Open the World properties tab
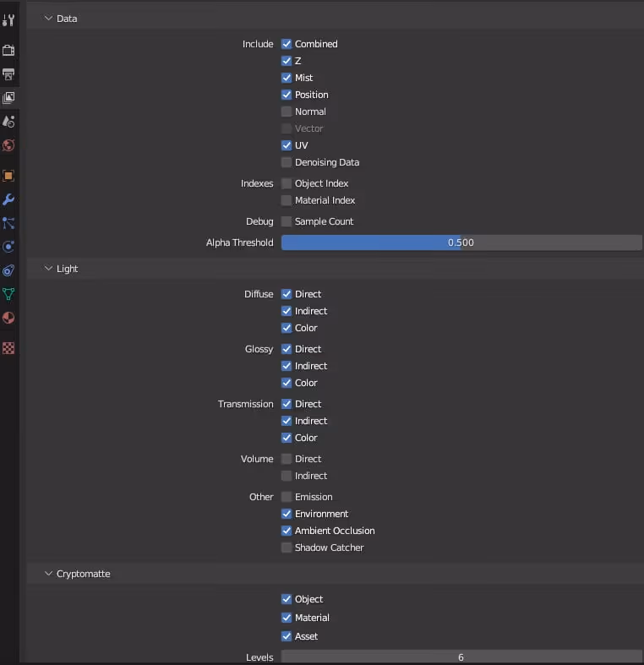This screenshot has height=665, width=644. [8, 145]
